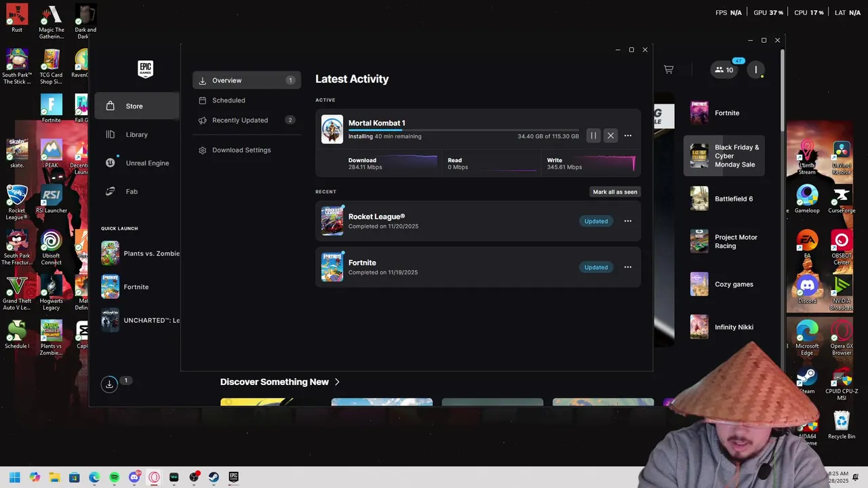868x488 pixels.
Task: Open the friends list showing 10
Action: [724, 69]
